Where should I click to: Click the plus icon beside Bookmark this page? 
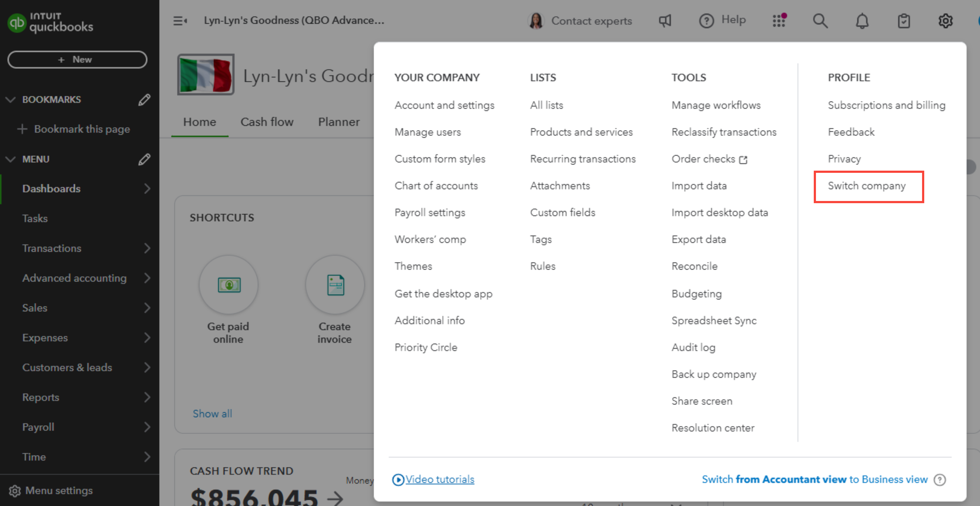(22, 129)
